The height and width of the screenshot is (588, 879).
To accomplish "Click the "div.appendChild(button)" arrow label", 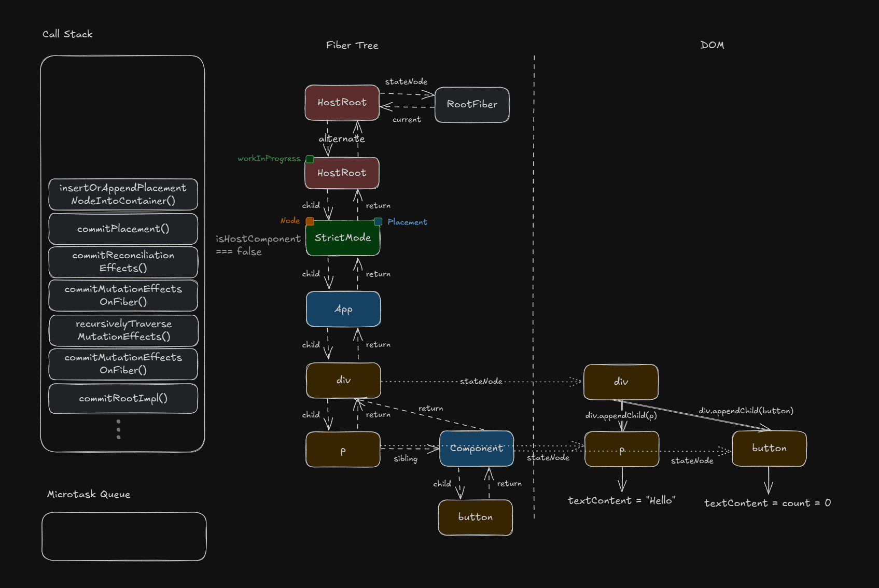I will click(746, 411).
